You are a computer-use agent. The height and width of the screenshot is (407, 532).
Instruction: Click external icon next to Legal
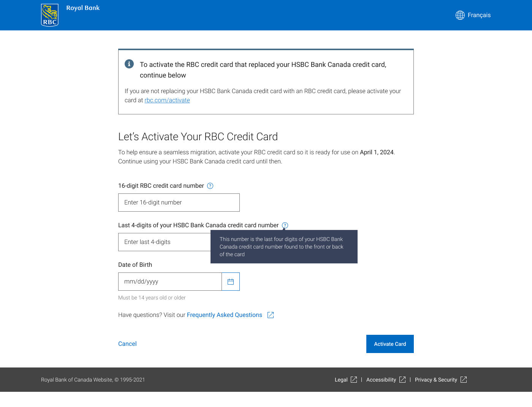354,380
